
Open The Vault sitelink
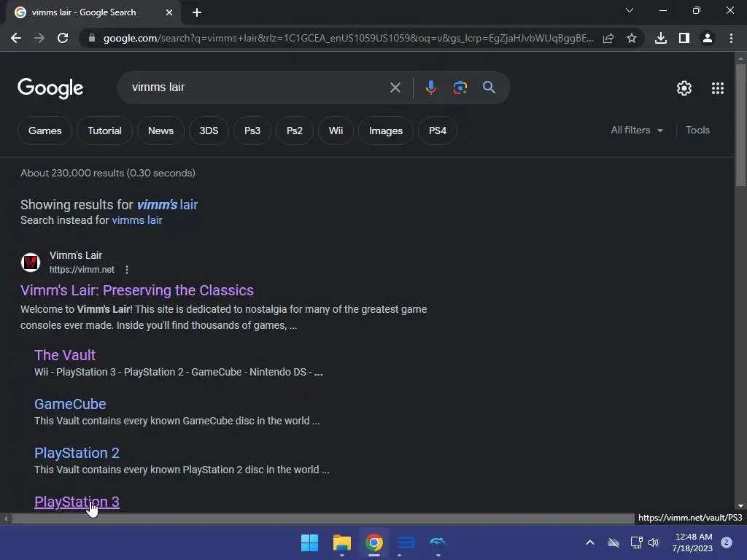[65, 355]
